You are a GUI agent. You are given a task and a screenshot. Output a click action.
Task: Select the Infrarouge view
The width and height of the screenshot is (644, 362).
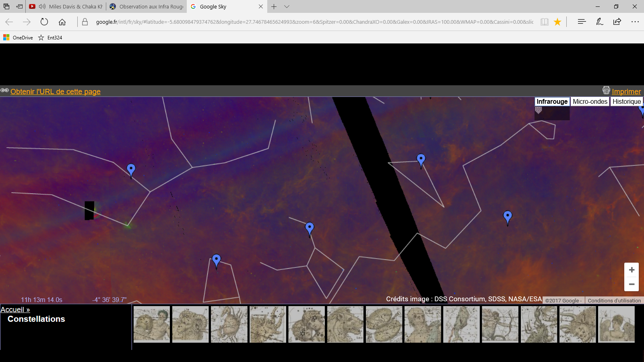click(552, 102)
